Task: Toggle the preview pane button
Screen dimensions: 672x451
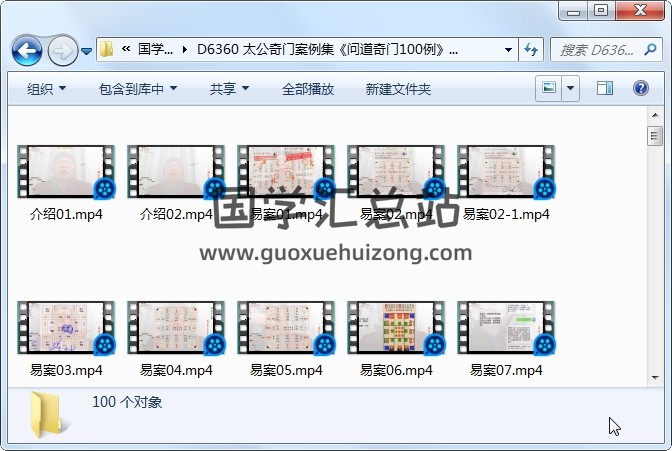Action: pyautogui.click(x=605, y=88)
